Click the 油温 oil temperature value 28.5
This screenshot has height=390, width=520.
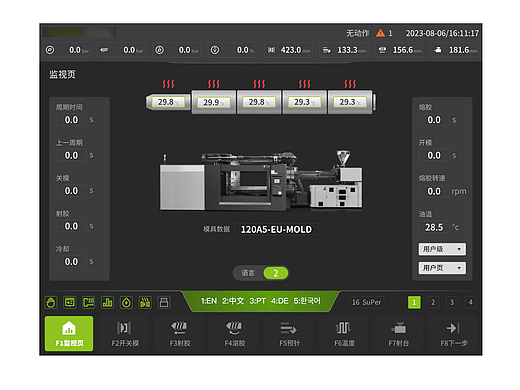pyautogui.click(x=434, y=227)
